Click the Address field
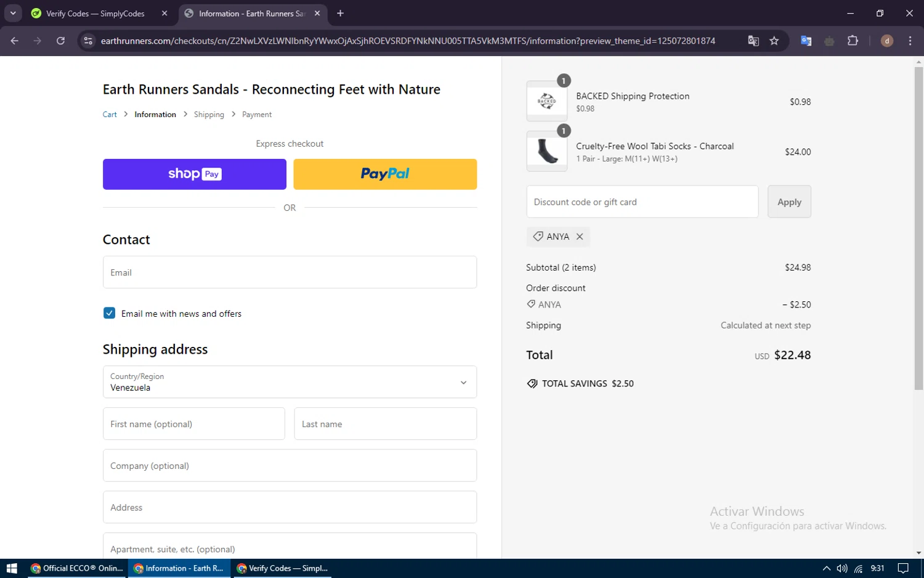The height and width of the screenshot is (578, 924). pyautogui.click(x=290, y=508)
